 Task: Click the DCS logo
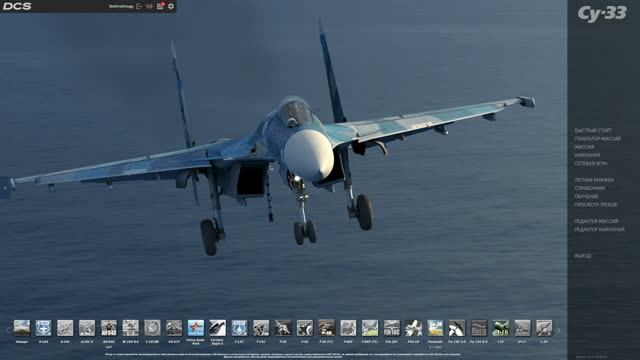coord(17,6)
